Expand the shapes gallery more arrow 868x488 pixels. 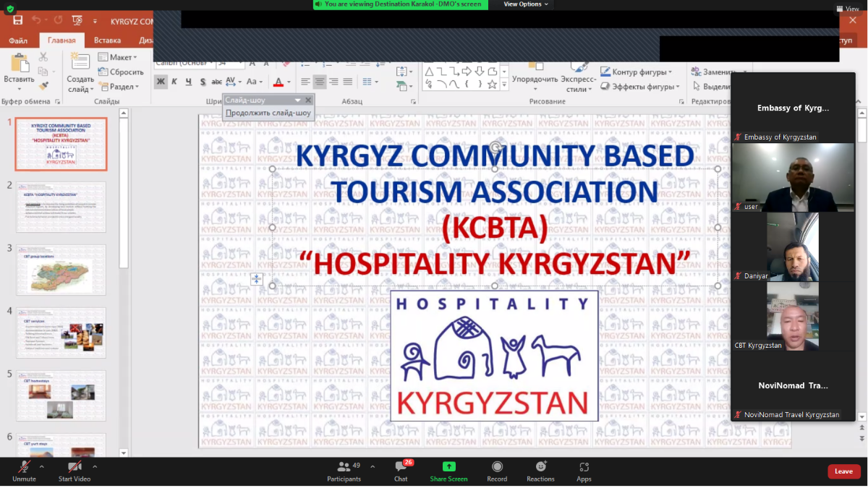point(503,85)
